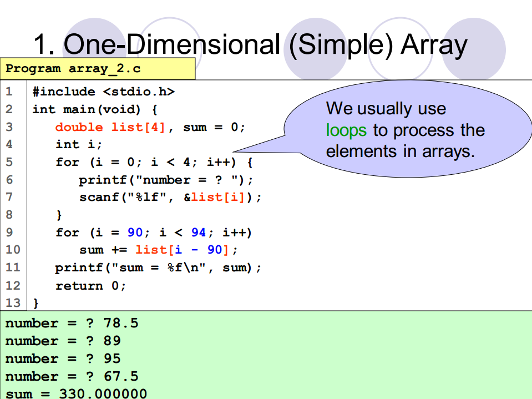Click 'elements in arrays.' in the callout

click(401, 151)
